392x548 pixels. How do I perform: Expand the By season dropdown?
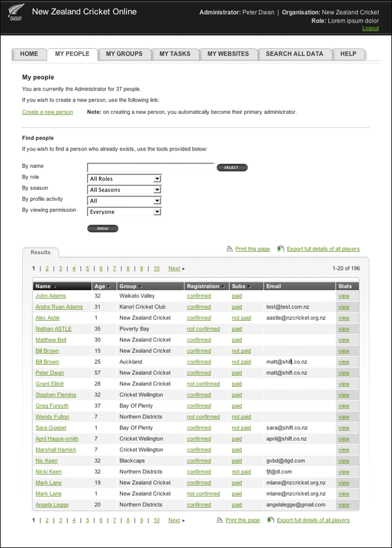click(157, 190)
